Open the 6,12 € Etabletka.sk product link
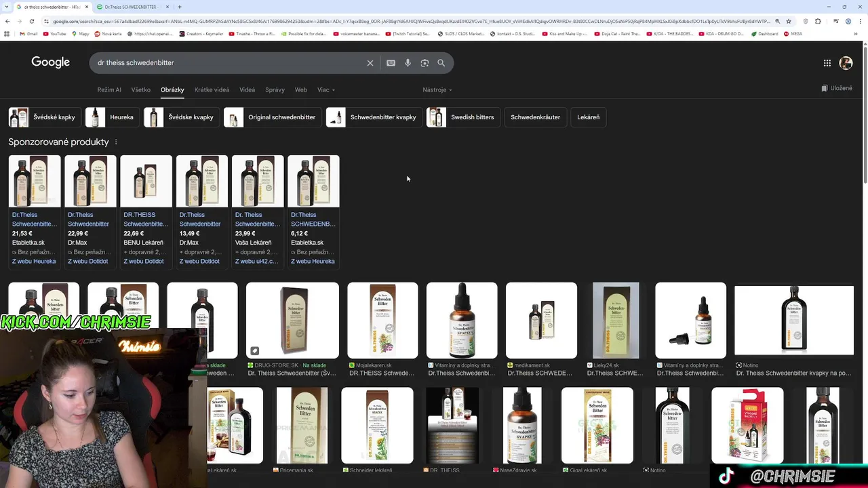Viewport: 868px width, 488px height. [313, 219]
